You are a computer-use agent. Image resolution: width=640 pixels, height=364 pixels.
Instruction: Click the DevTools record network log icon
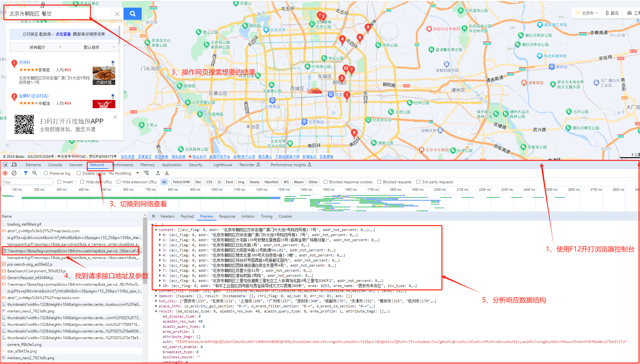click(x=5, y=173)
